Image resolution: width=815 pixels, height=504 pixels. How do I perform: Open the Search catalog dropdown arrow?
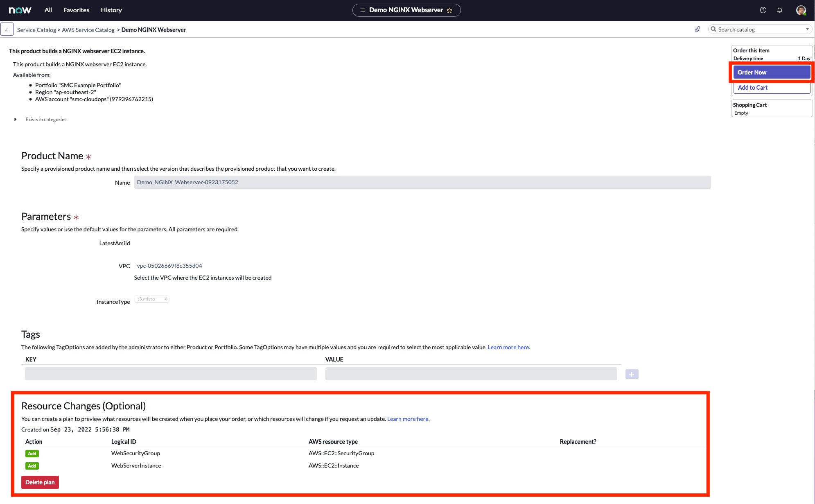tap(807, 29)
